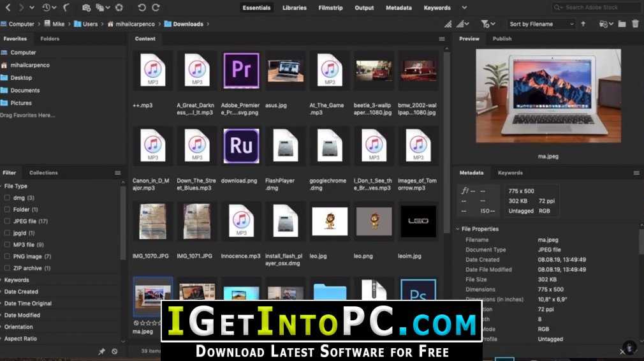Open the clock-shaped reveal recent files icon
This screenshot has width=644, height=361.
tap(48, 8)
